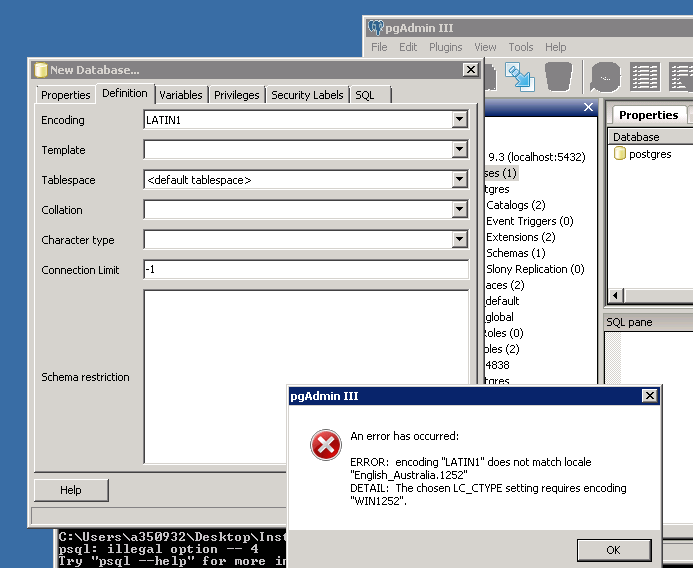Click the Connection Limit input field

[x=306, y=270]
